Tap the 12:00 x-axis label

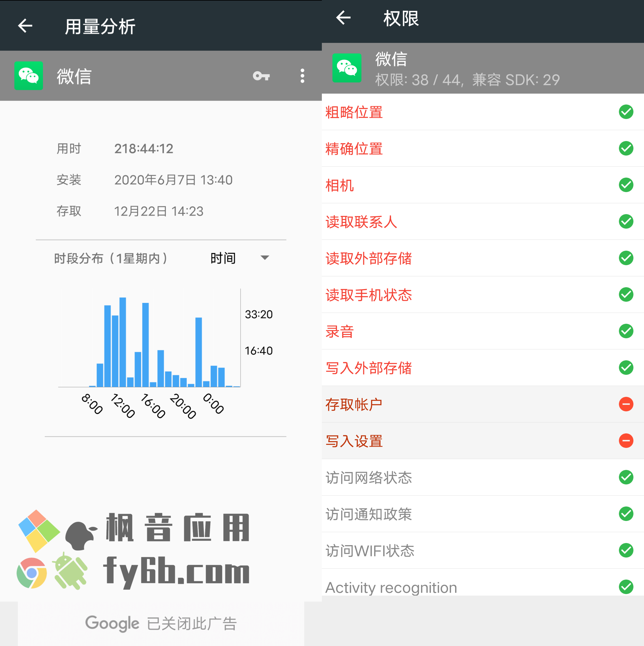[123, 406]
